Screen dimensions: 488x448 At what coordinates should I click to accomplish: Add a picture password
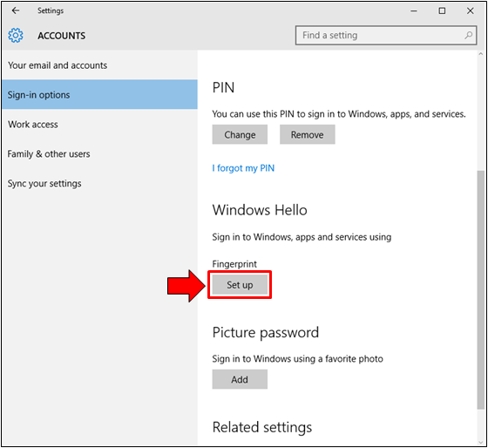[x=240, y=379]
